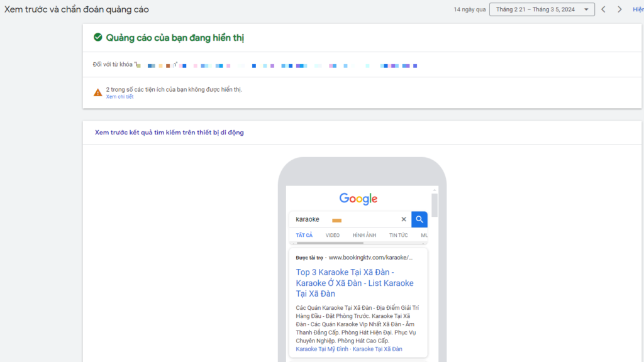Click the Đối với từ khóa text
The image size is (644, 362).
[114, 65]
